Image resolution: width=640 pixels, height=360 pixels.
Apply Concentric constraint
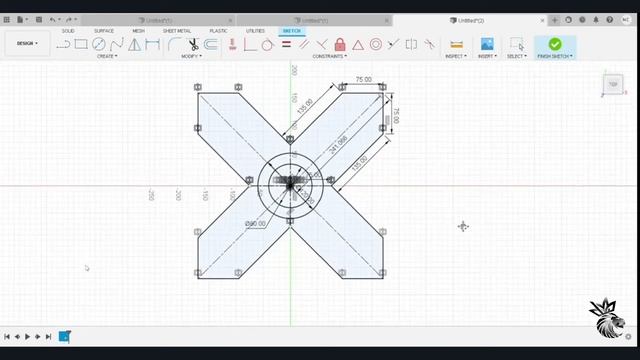pyautogui.click(x=376, y=44)
